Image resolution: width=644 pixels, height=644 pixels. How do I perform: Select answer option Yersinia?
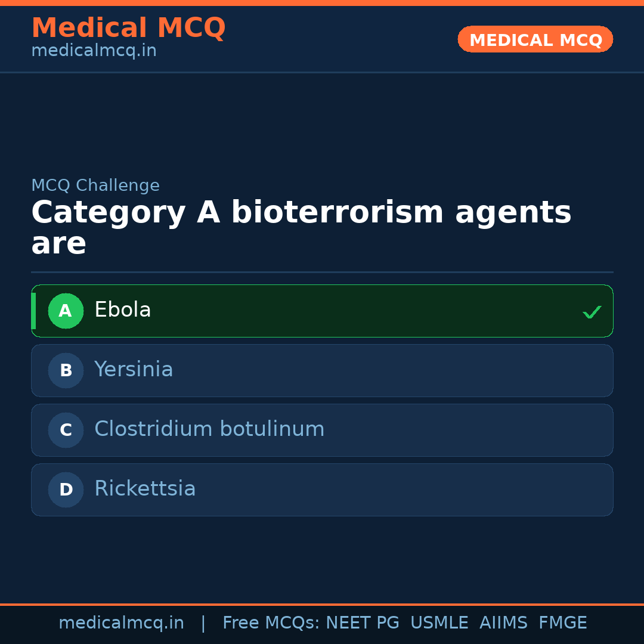[322, 370]
